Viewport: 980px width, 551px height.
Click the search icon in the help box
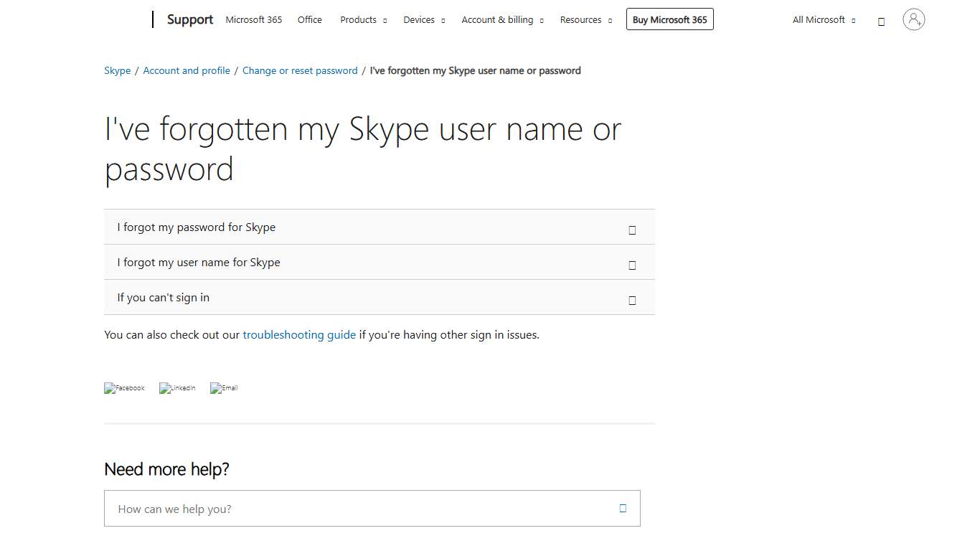(622, 508)
